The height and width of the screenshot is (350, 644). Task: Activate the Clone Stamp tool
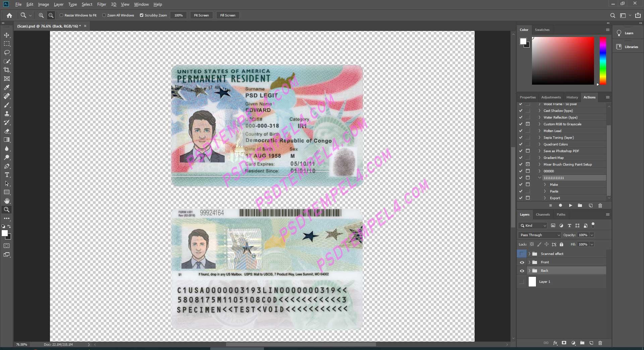7,114
